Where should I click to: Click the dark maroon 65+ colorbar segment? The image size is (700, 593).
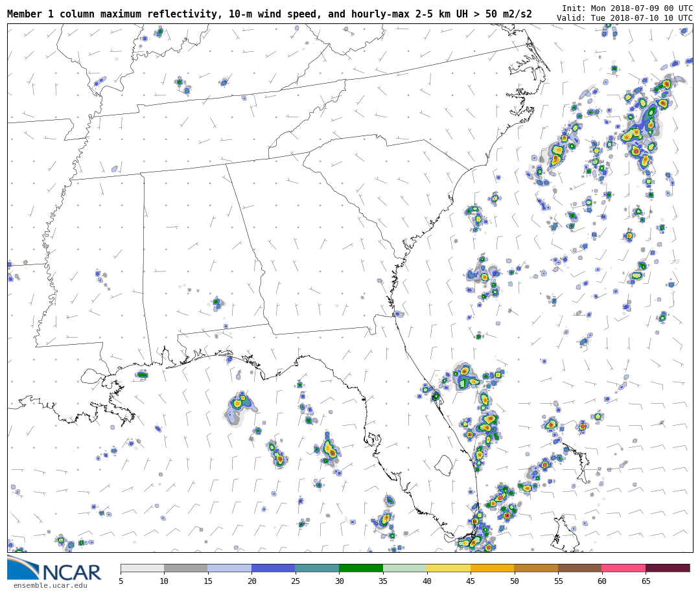[x=668, y=568]
